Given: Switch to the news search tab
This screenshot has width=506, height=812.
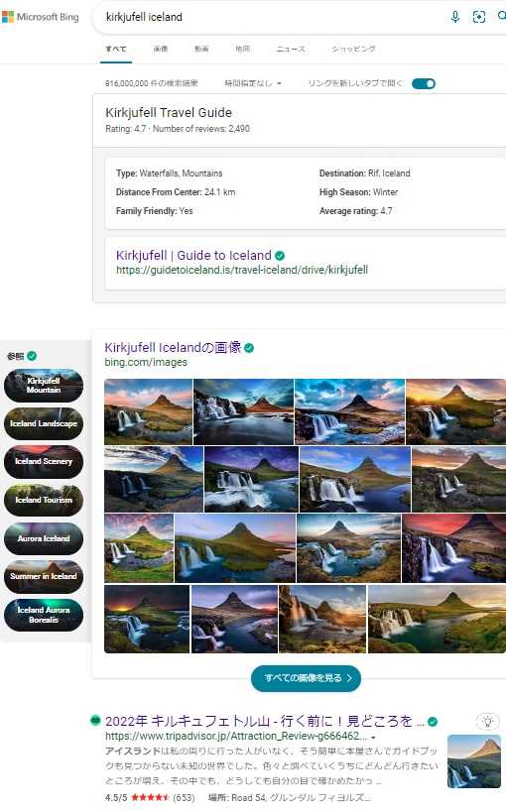Looking at the screenshot, I should pos(291,49).
